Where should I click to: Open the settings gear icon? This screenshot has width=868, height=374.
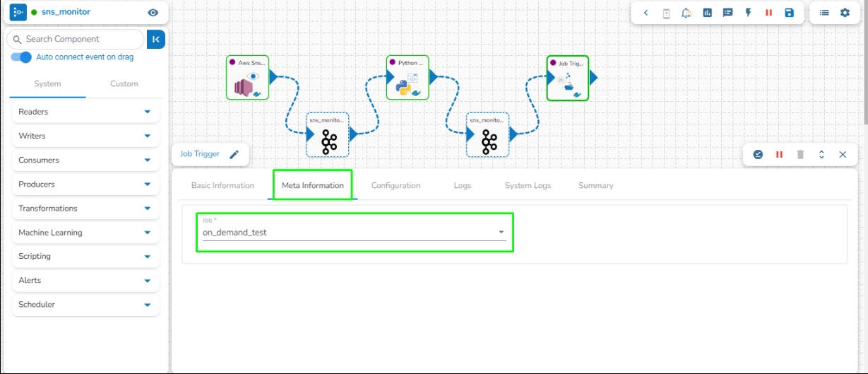click(x=845, y=13)
